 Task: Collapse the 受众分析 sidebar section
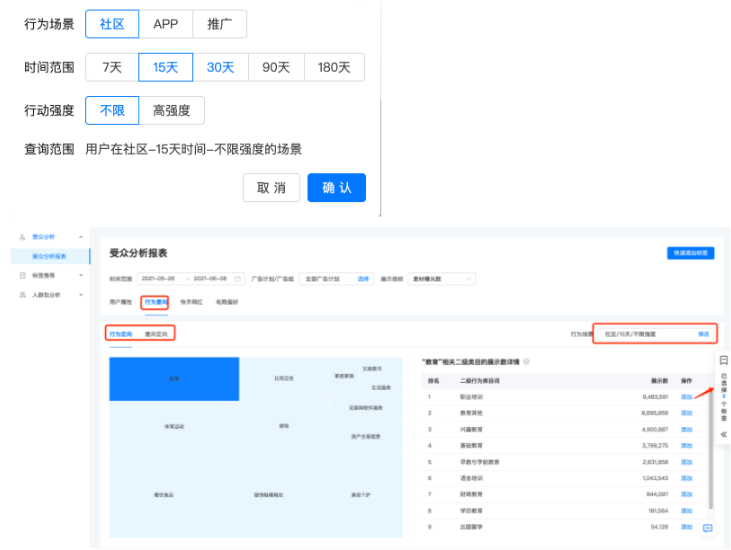(x=81, y=237)
